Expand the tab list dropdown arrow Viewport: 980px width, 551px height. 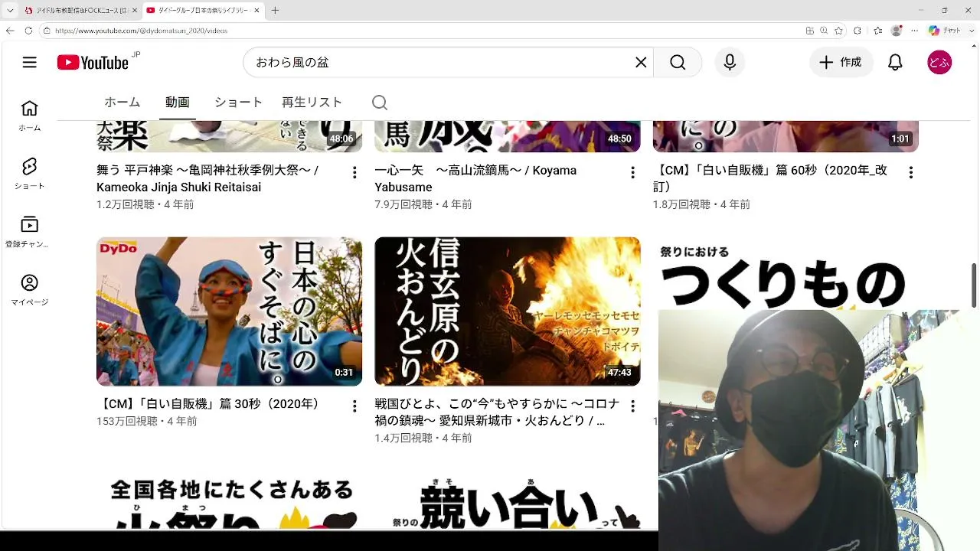click(10, 10)
